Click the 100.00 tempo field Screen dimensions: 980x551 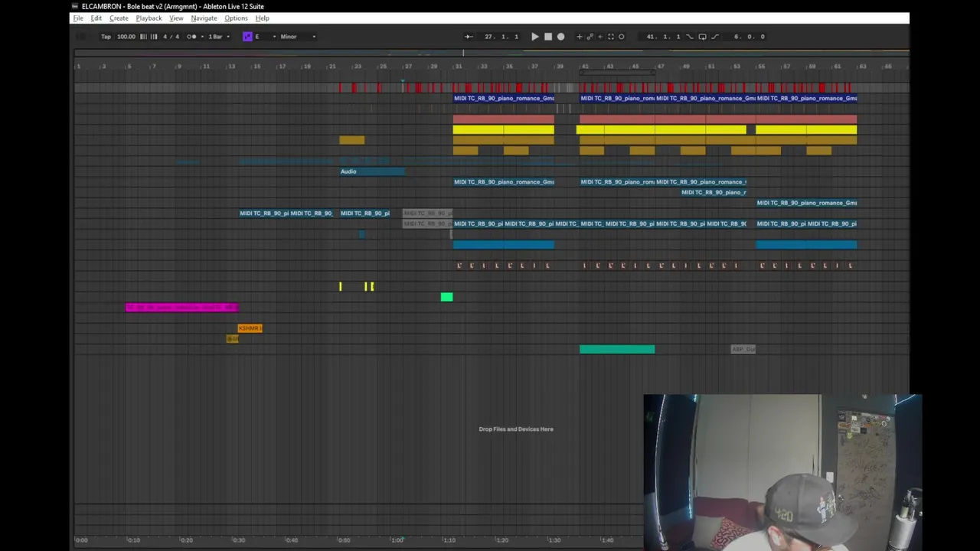pyautogui.click(x=126, y=37)
